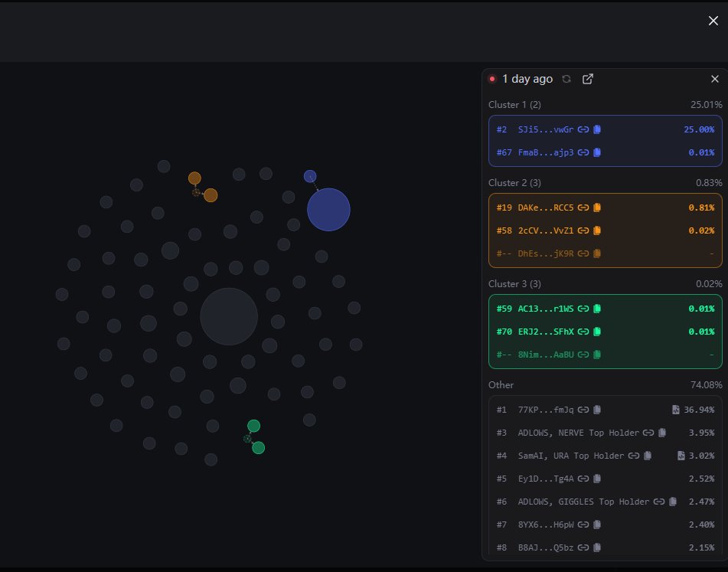
Task: Click the Cluster 2 (3) header
Action: pos(514,183)
